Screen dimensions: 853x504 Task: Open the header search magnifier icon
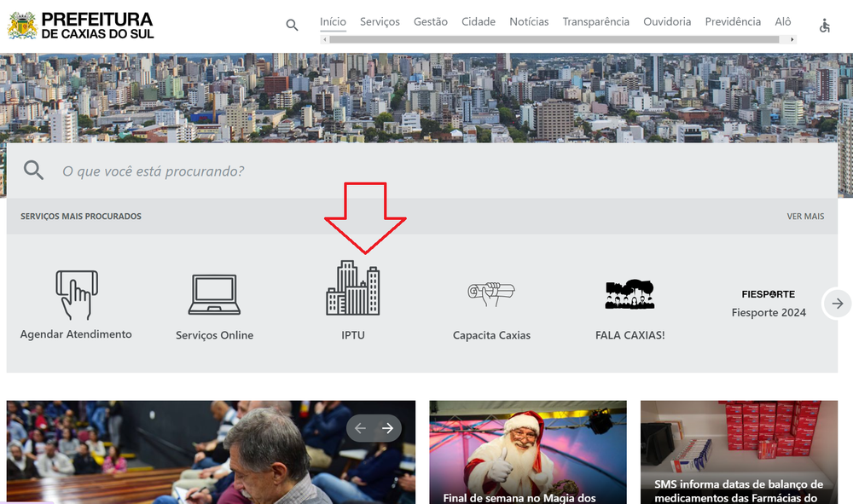tap(292, 25)
